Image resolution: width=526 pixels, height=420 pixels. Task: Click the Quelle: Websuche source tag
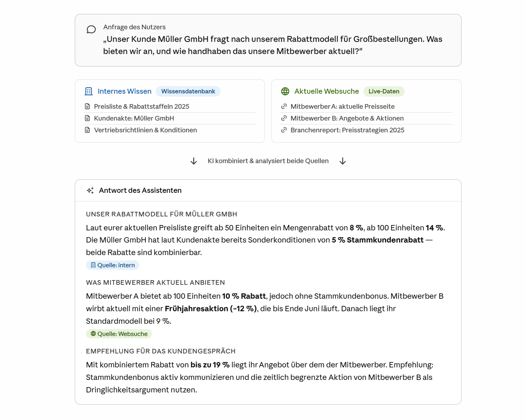119,334
